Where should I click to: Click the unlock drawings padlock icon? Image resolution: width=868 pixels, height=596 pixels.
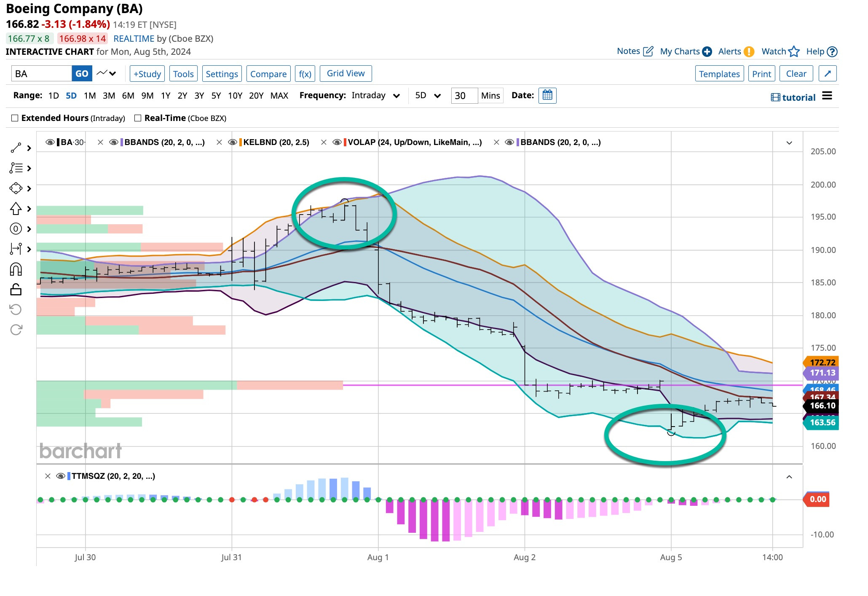(x=16, y=290)
